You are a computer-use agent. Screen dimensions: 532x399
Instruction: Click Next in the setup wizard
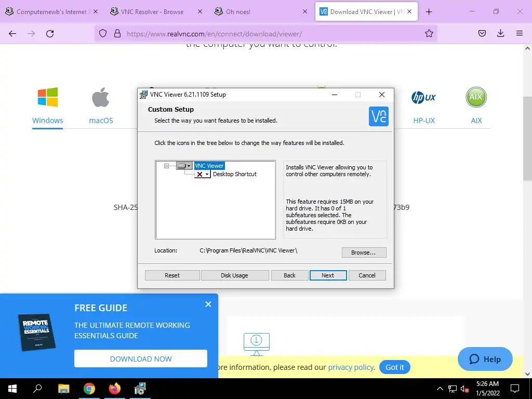[x=328, y=275]
